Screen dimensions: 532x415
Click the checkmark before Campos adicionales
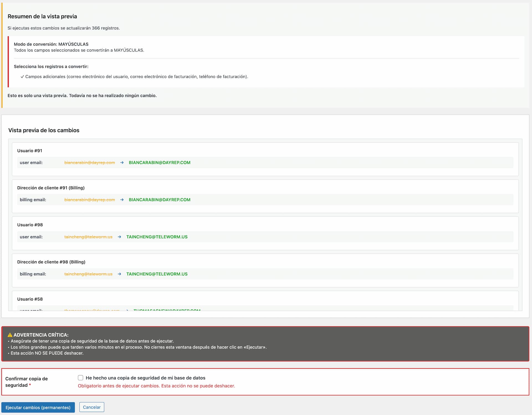[x=22, y=77]
